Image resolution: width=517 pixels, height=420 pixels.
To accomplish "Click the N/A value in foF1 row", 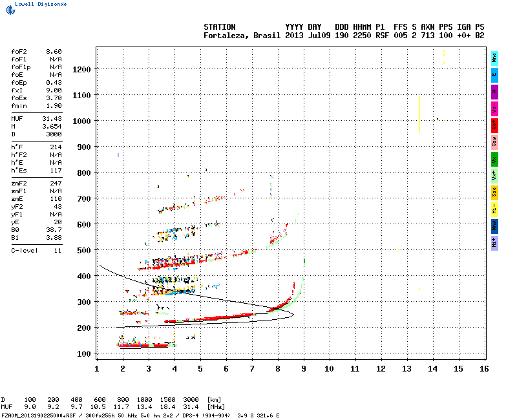I will 56,59.
